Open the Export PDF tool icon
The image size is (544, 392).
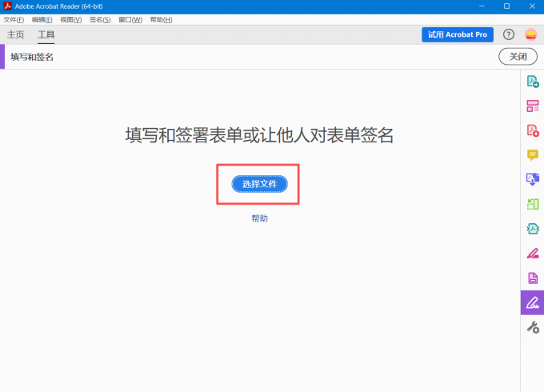[533, 179]
